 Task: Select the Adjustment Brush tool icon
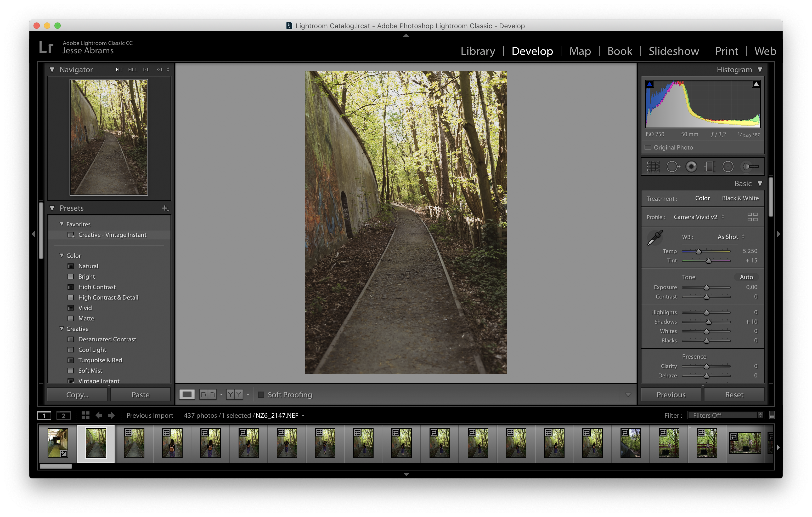(752, 166)
